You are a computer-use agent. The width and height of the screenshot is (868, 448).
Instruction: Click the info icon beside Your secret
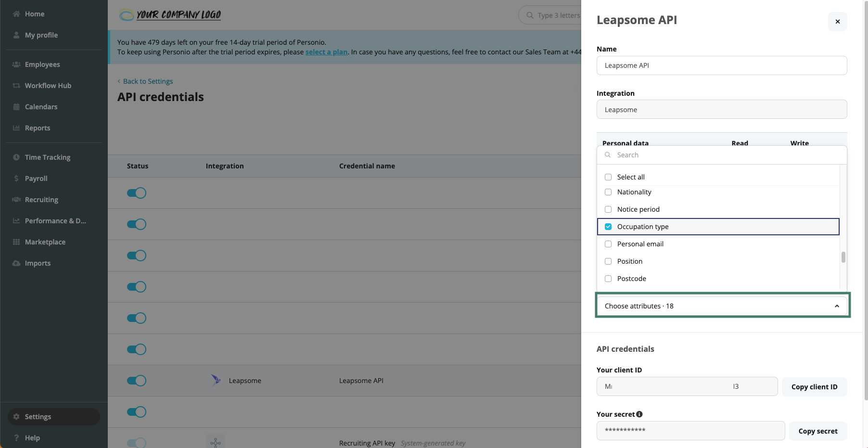tap(639, 414)
